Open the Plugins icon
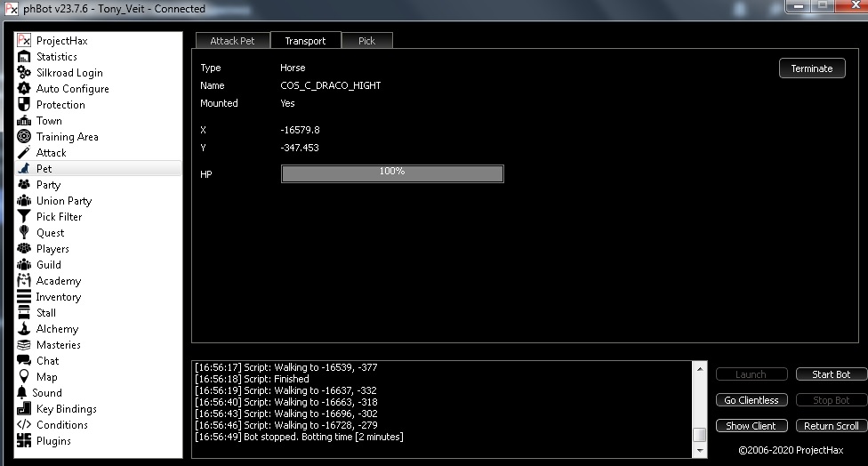The image size is (868, 466). [x=24, y=441]
